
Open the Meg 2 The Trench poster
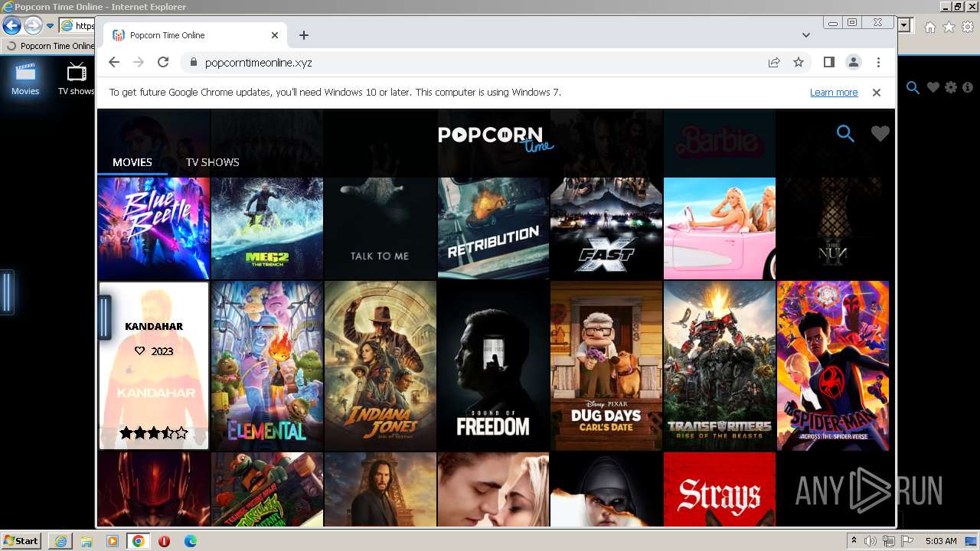tap(267, 228)
